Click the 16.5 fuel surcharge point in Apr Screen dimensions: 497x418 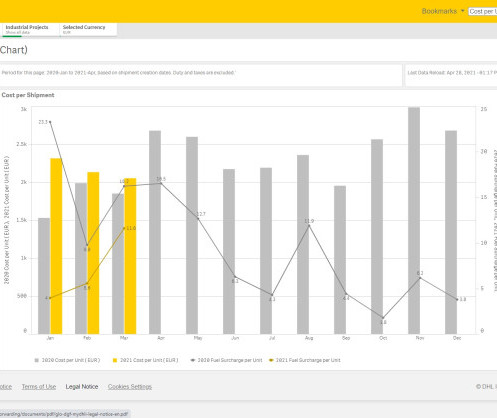tap(161, 183)
